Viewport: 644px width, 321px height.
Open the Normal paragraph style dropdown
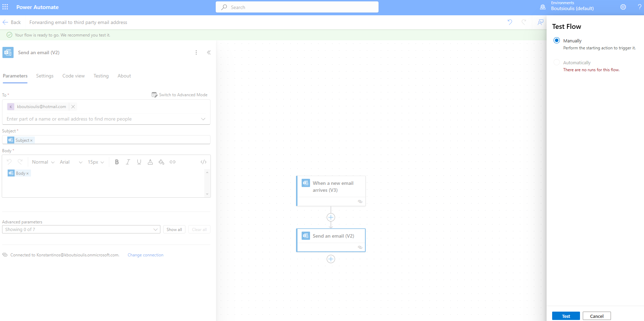43,162
